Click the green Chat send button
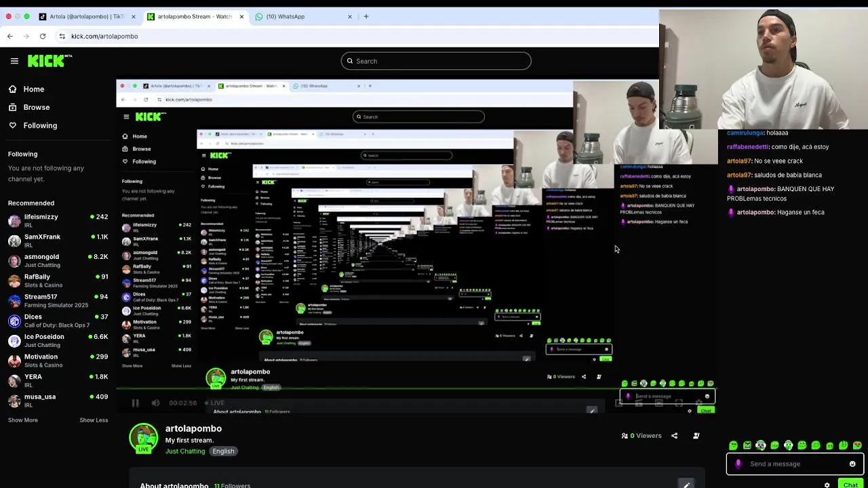The image size is (868, 488). point(850,484)
